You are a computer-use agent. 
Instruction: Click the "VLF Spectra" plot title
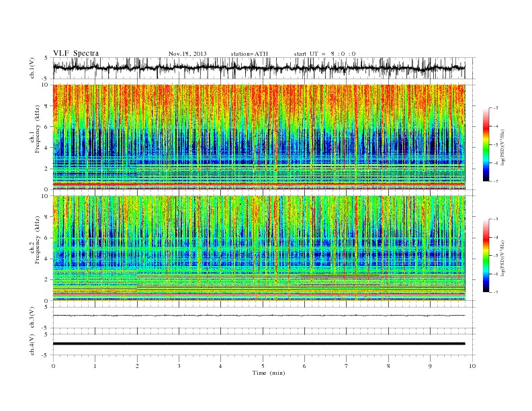76,53
